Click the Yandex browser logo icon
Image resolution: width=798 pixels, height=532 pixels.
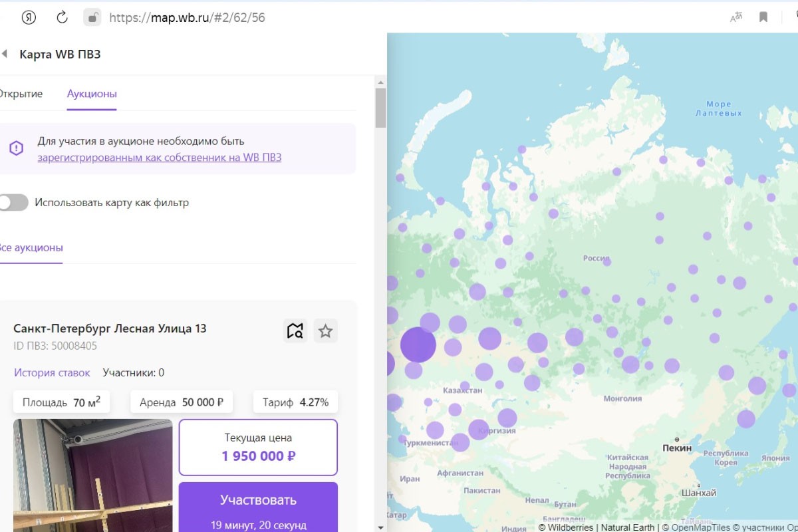pos(29,17)
